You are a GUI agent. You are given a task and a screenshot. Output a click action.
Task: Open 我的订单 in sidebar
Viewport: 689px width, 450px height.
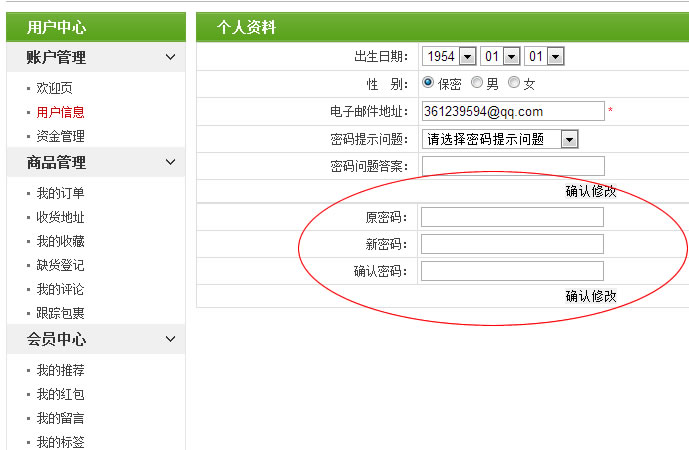61,193
